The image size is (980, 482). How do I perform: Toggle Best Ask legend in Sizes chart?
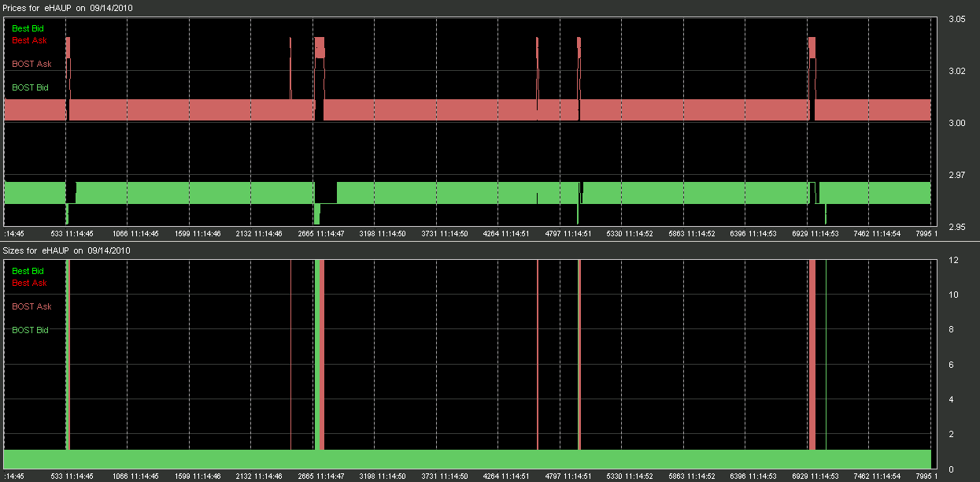point(29,283)
